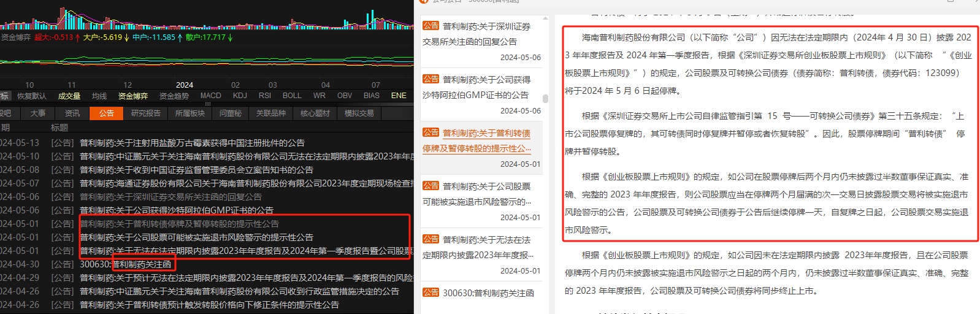Toggle the ENE indicator
The width and height of the screenshot is (980, 314).
[x=399, y=96]
